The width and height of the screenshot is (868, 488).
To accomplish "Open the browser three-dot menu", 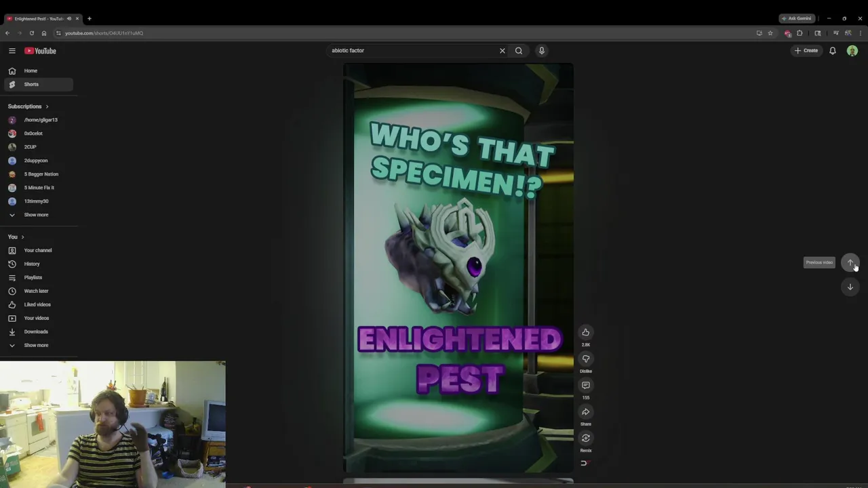I will (x=861, y=33).
